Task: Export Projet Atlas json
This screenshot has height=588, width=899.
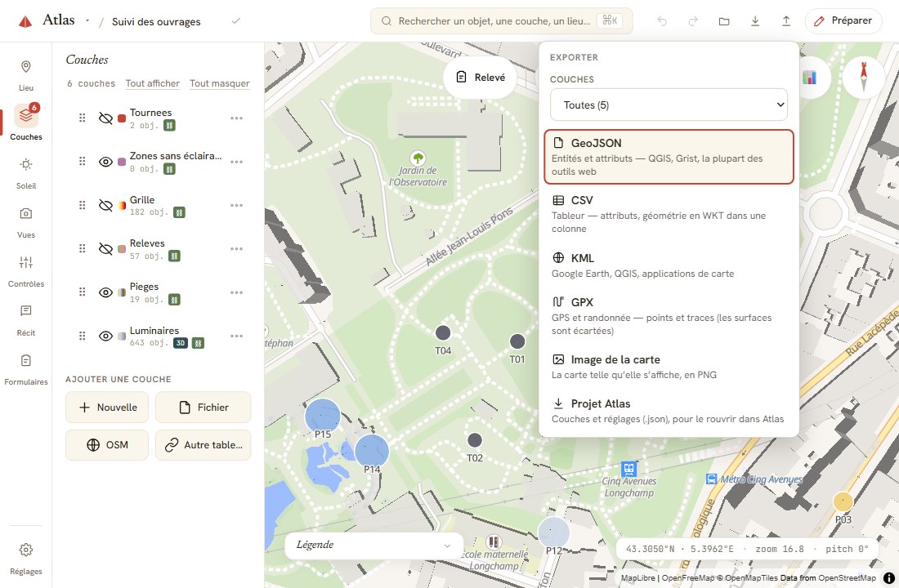Action: tap(669, 411)
